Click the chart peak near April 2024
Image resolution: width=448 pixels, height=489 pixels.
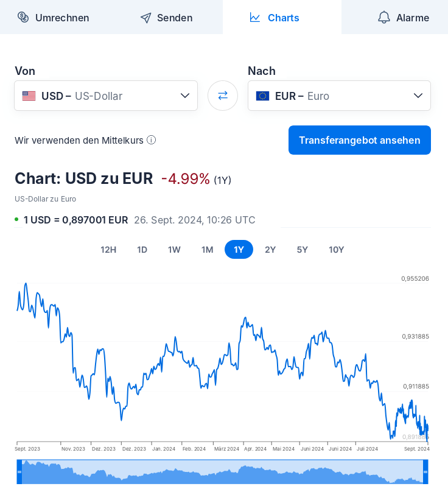[245, 318]
